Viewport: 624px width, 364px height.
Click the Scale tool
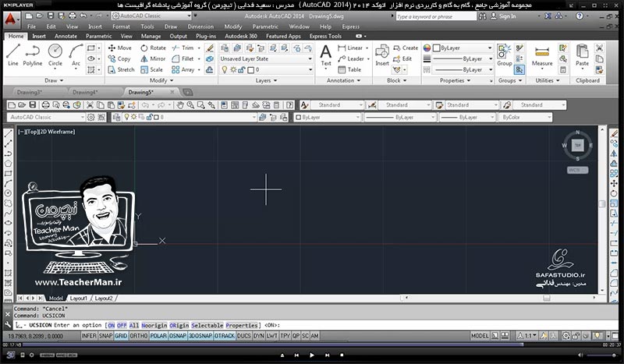point(151,69)
